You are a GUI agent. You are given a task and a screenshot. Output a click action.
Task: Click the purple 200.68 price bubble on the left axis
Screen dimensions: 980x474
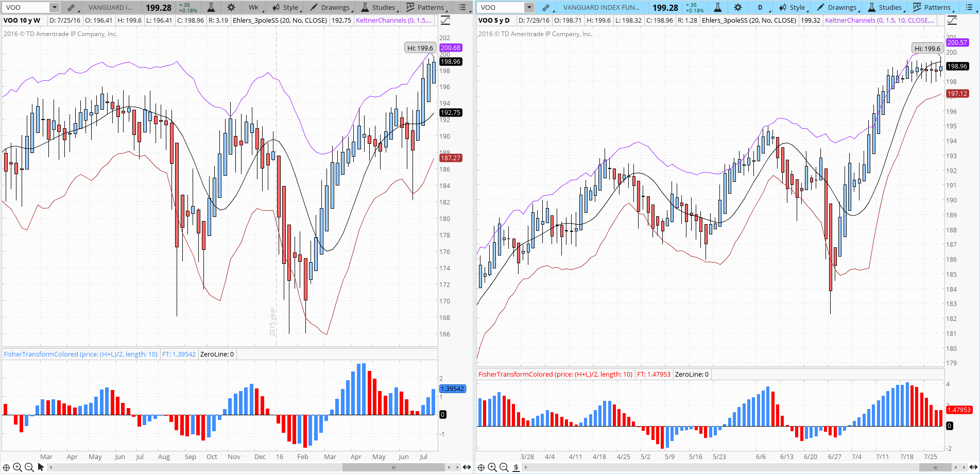pos(451,48)
